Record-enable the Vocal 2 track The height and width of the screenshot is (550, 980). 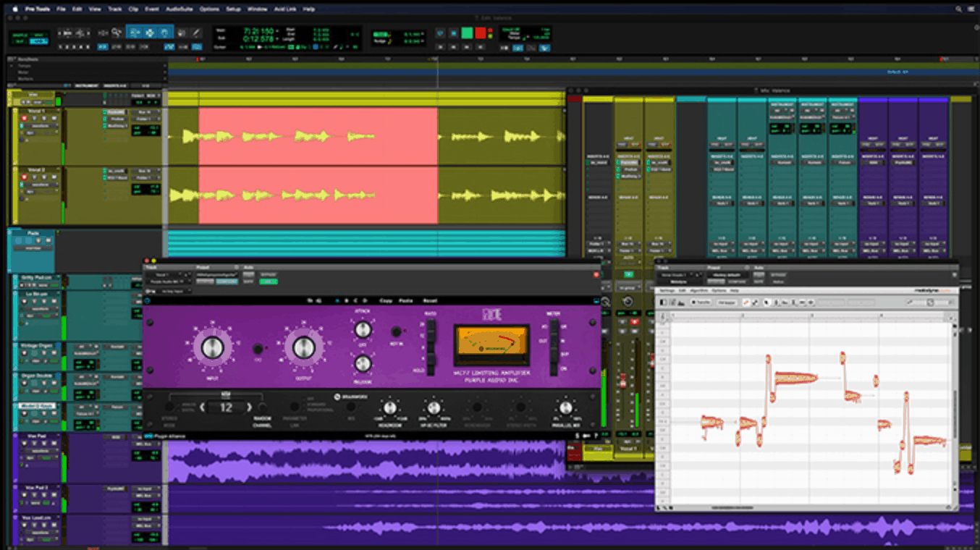[24, 177]
